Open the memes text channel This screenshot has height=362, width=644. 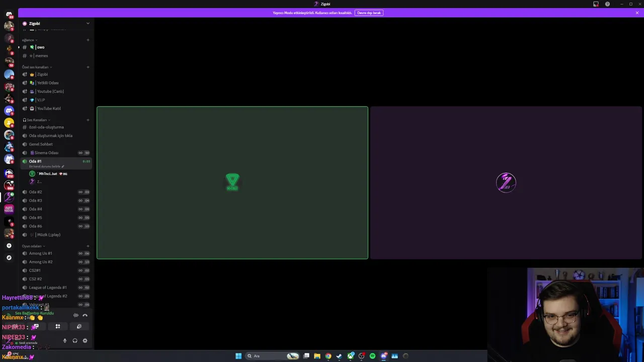pyautogui.click(x=56, y=56)
